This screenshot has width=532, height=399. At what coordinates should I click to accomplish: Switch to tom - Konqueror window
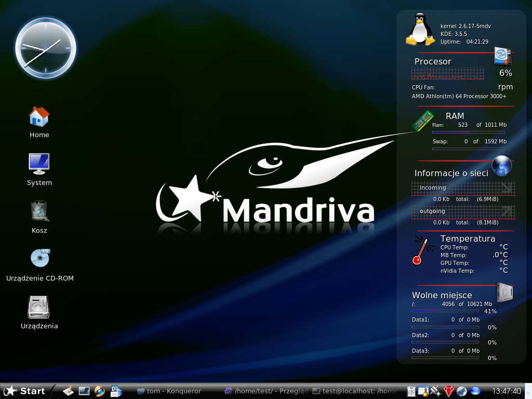point(169,391)
